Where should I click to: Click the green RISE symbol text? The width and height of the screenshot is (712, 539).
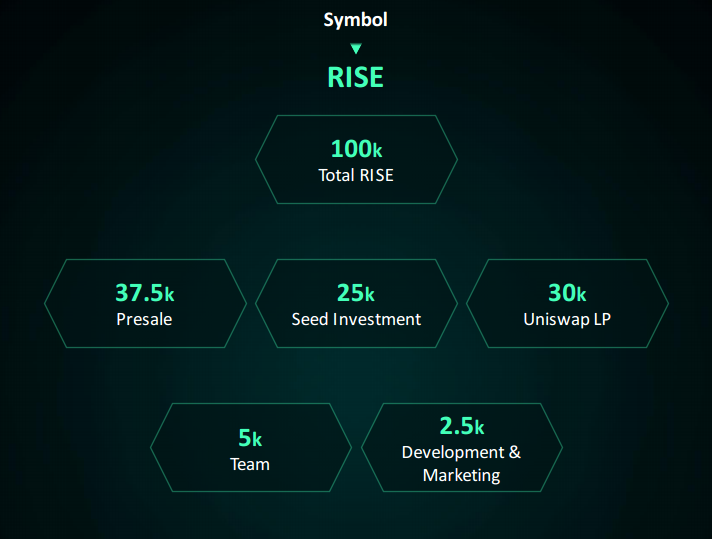pos(356,77)
